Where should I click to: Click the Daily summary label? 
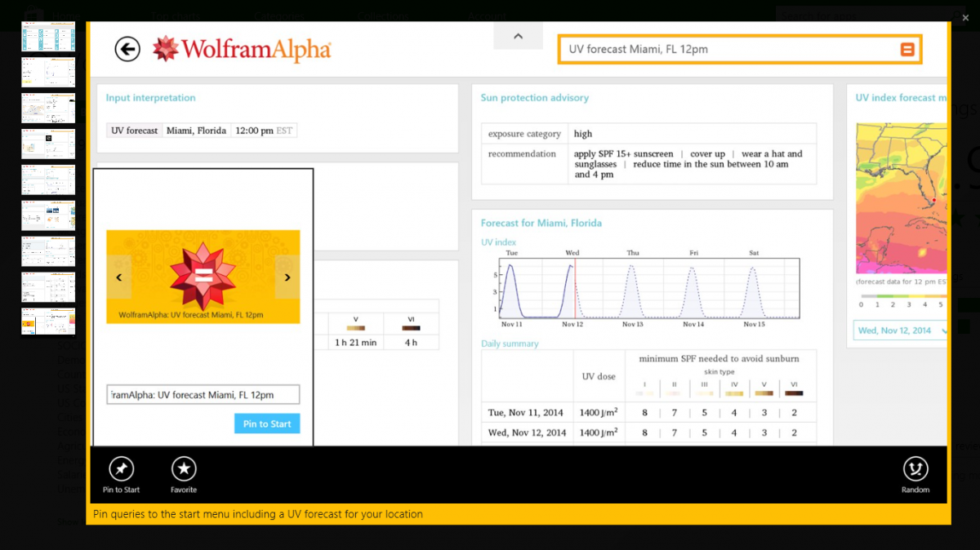point(510,344)
